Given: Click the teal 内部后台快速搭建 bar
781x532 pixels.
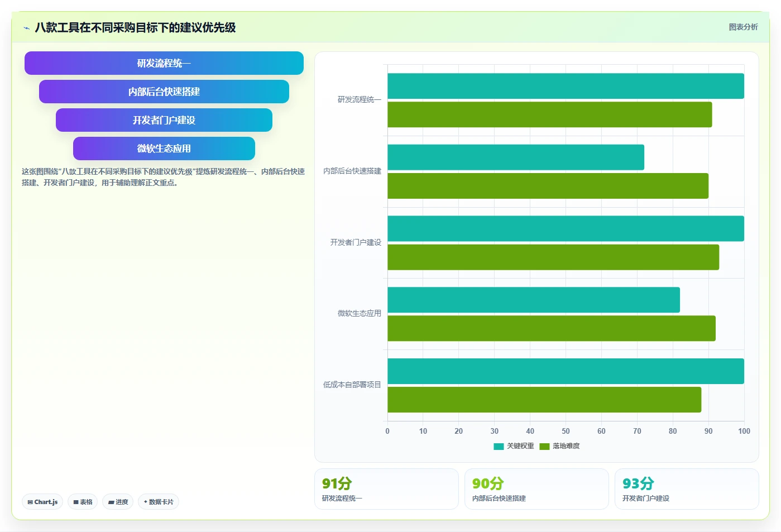Looking at the screenshot, I should (x=516, y=157).
